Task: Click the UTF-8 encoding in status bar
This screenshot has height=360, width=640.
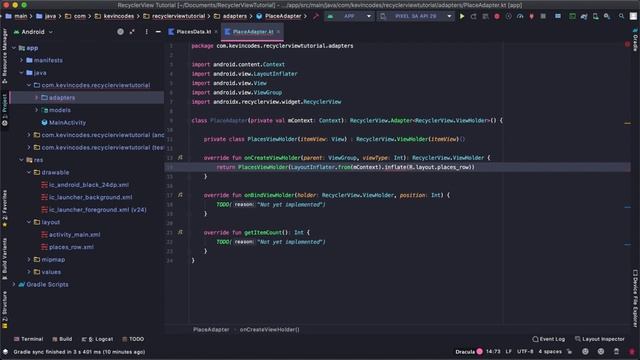Action: pos(525,351)
